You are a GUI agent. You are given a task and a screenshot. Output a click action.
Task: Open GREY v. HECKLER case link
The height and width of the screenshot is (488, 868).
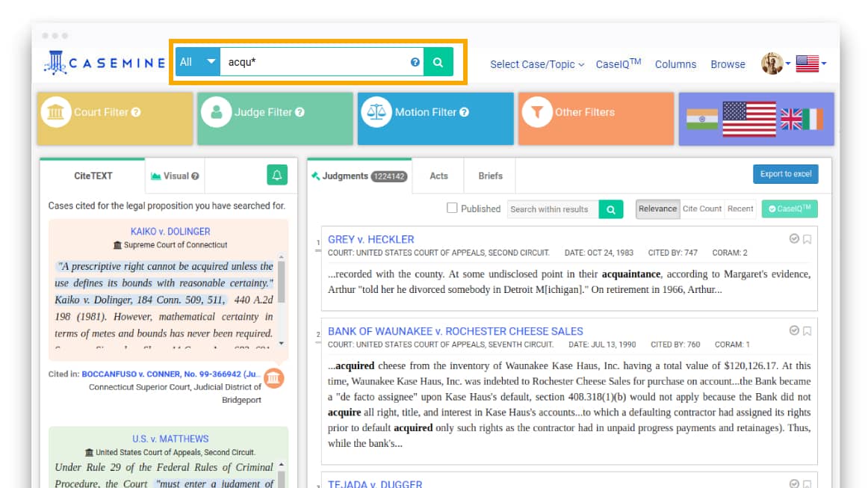tap(371, 239)
